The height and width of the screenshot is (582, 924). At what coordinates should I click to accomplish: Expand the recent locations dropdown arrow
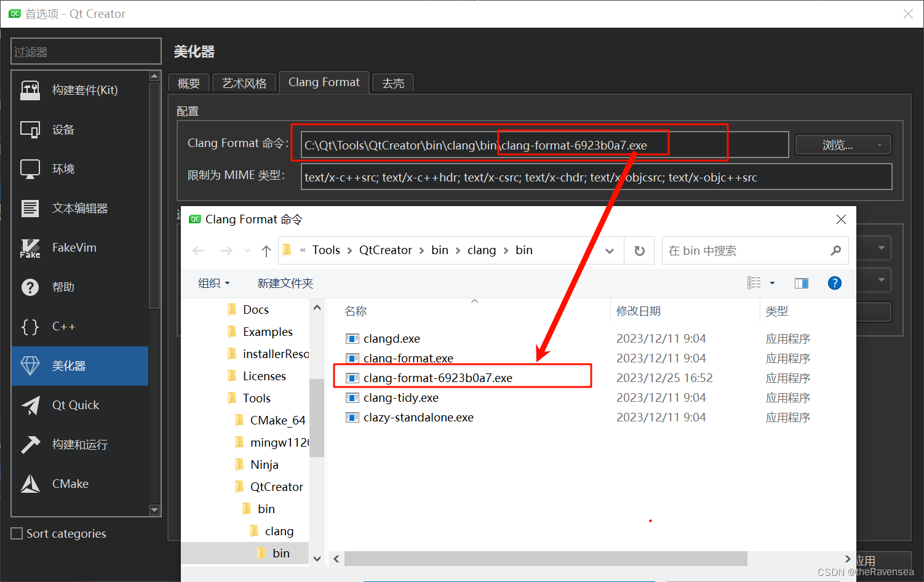click(x=247, y=250)
